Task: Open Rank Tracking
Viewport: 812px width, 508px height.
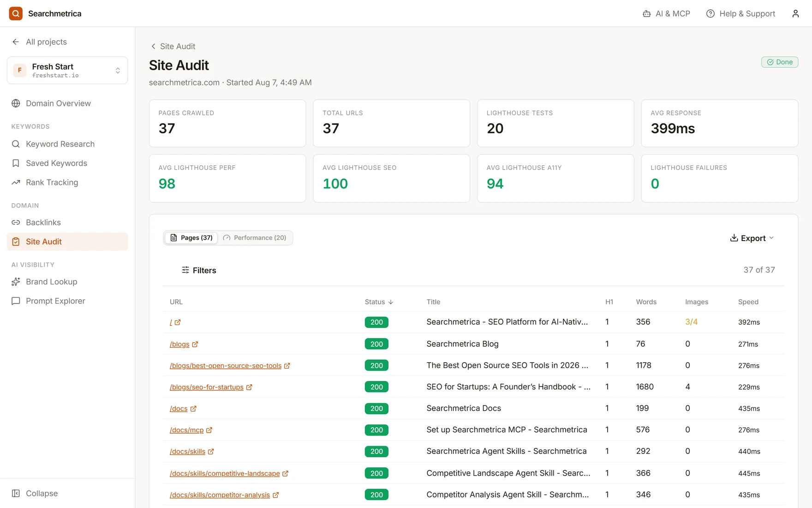Action: [67, 182]
